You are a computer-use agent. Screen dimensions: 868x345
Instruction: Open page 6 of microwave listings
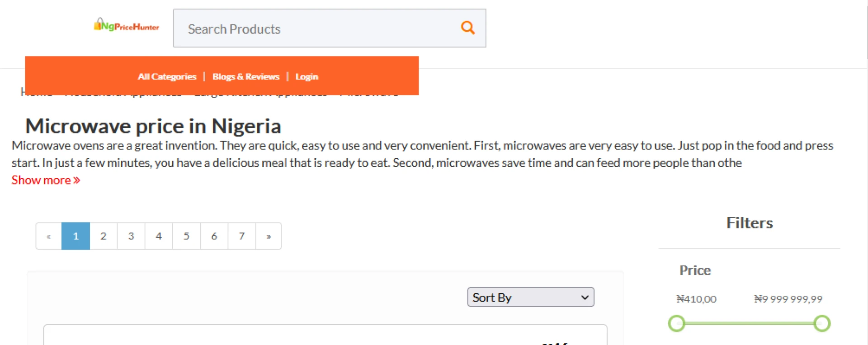214,236
